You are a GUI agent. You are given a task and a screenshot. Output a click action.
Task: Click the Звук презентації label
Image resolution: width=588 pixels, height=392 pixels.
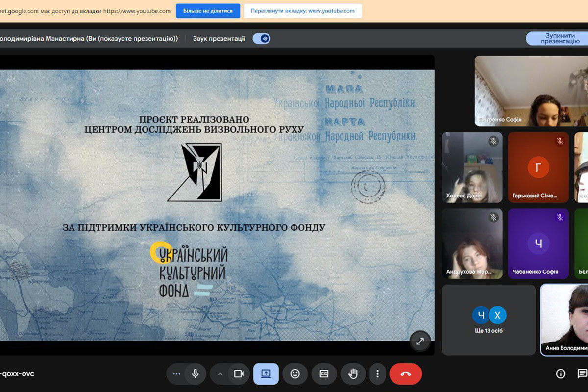pyautogui.click(x=219, y=39)
